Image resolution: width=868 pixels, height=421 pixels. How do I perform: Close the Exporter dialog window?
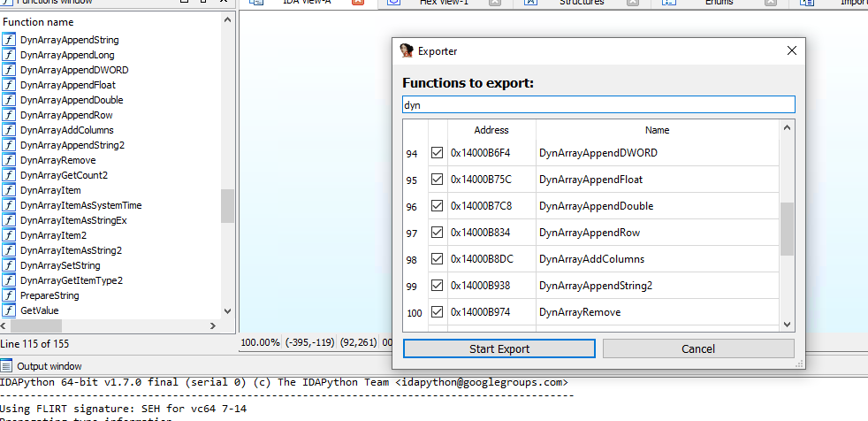(792, 51)
